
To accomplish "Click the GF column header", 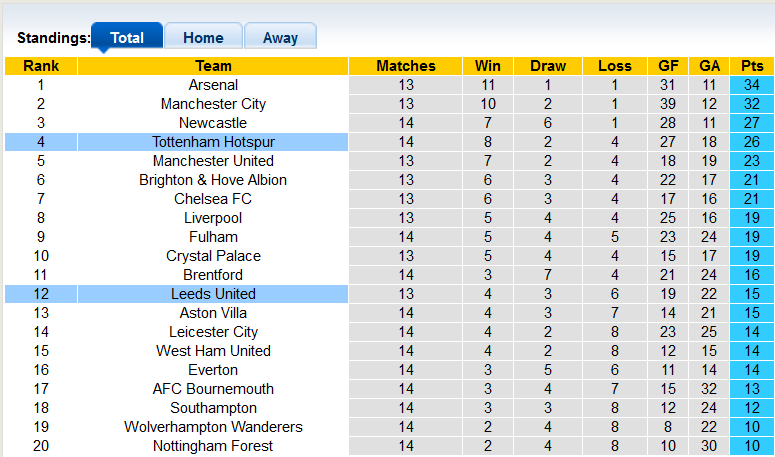I will (x=668, y=66).
